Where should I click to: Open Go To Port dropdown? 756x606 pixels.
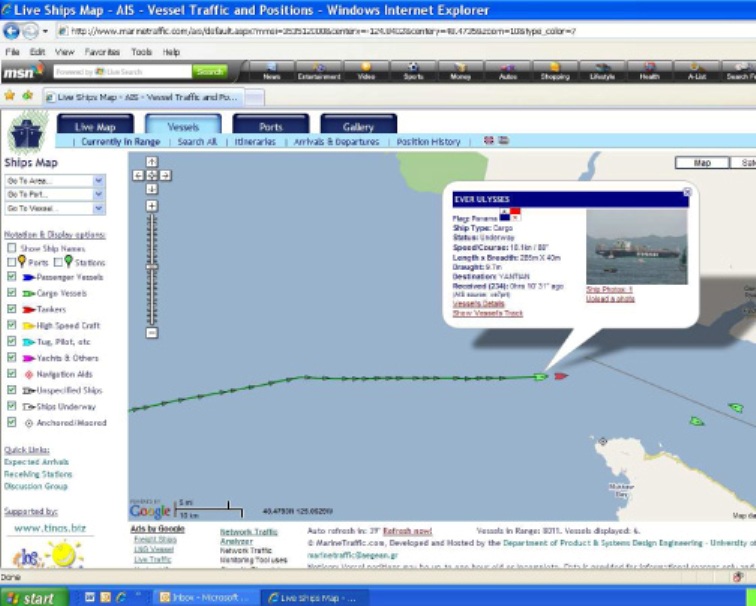pyautogui.click(x=55, y=194)
